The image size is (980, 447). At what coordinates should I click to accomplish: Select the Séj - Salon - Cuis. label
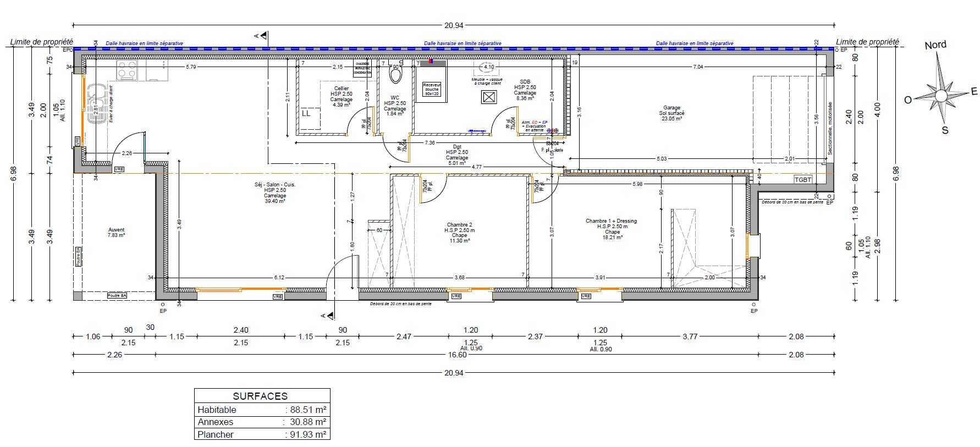click(x=274, y=192)
